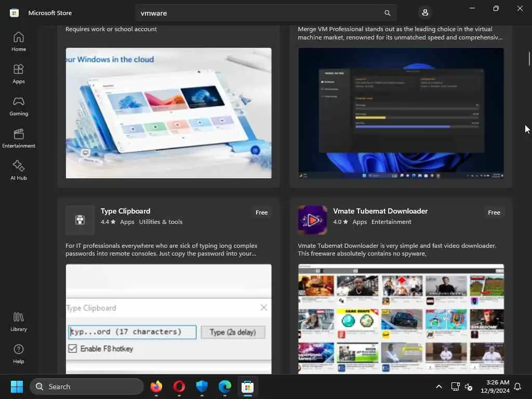Click the Vmate Tubemat description text
Screen dimensions: 532x399
pyautogui.click(x=397, y=250)
